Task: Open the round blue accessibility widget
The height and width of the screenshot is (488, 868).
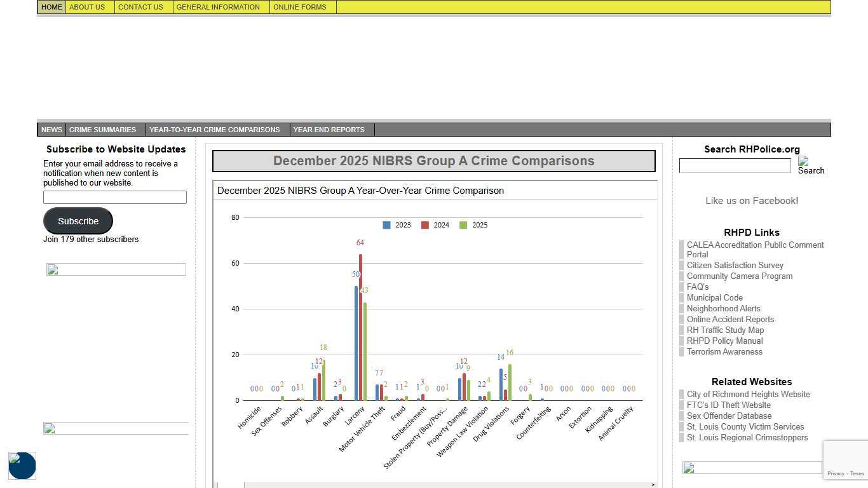Action: coord(22,466)
